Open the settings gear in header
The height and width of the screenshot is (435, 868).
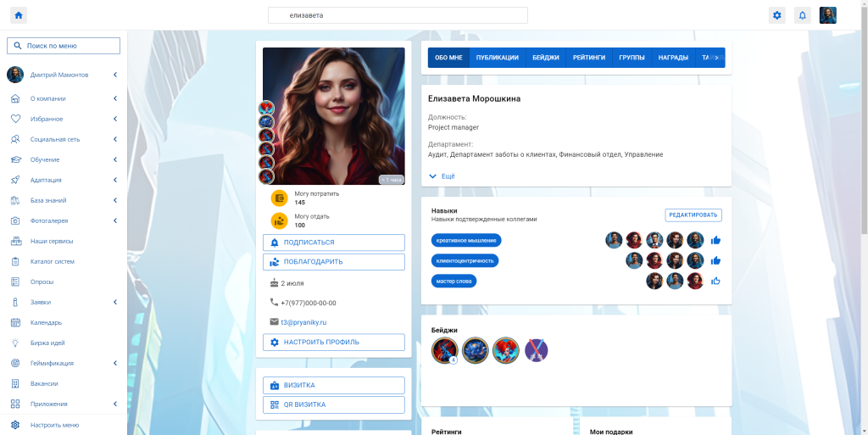776,15
